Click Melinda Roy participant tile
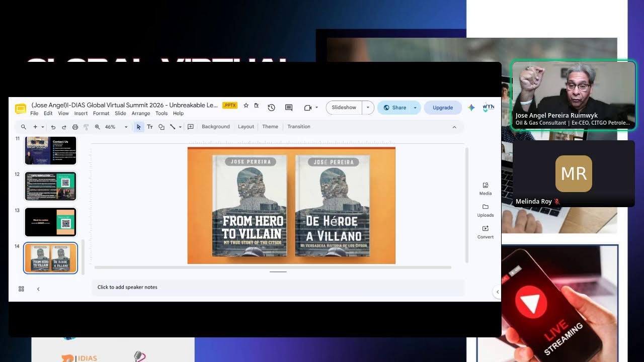Viewport: 644px width, 362px height. point(574,174)
